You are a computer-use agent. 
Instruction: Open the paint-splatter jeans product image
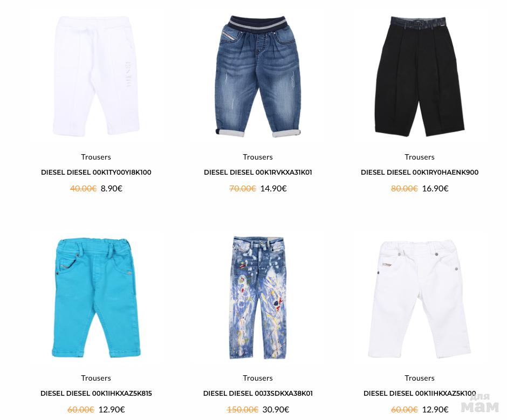click(x=258, y=298)
